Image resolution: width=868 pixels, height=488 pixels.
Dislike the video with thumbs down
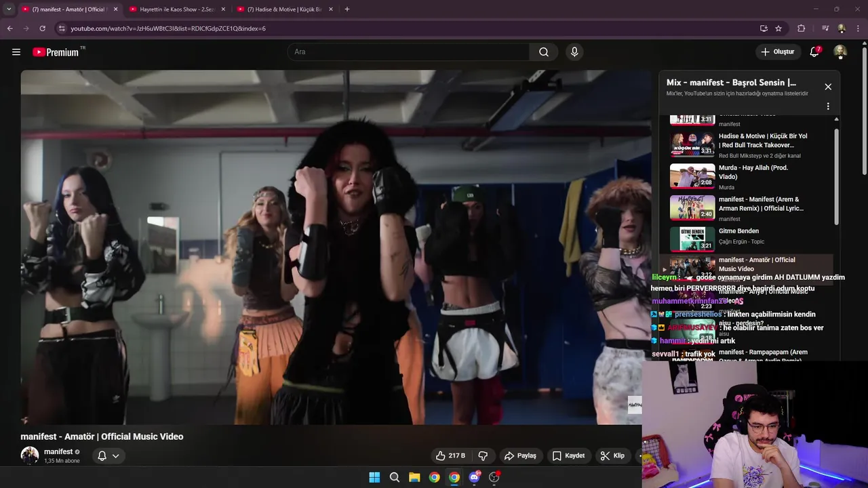484,455
